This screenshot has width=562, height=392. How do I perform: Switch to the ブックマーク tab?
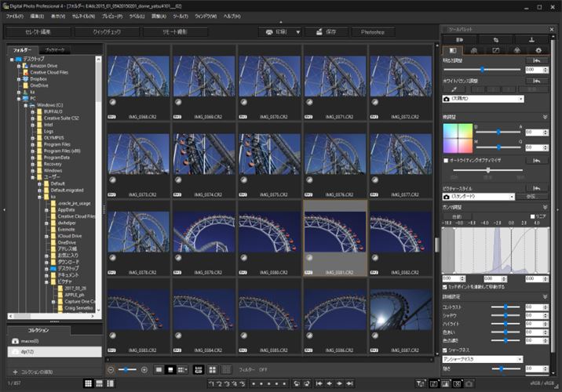55,50
